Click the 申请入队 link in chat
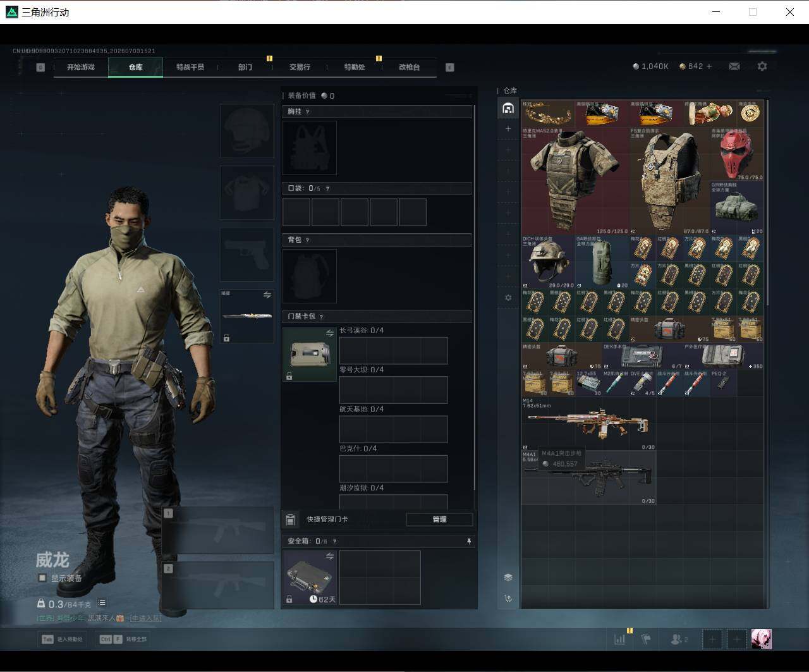The image size is (809, 672). point(145,618)
